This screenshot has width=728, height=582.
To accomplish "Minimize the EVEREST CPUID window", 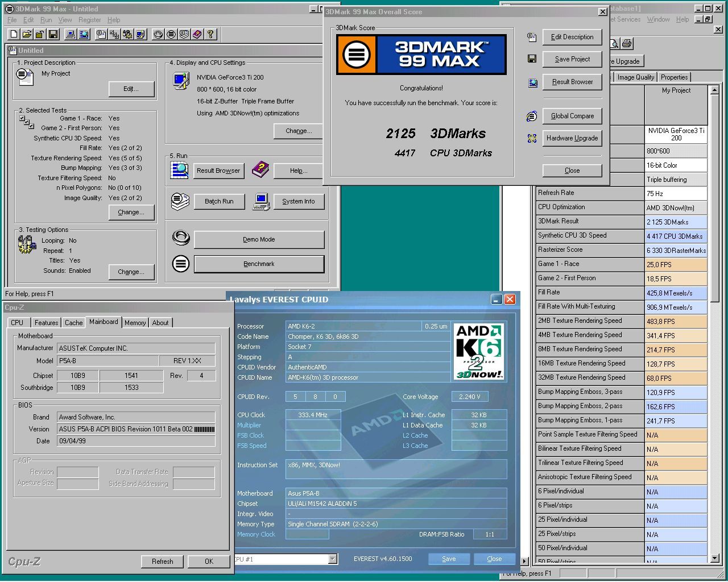I will pyautogui.click(x=497, y=299).
